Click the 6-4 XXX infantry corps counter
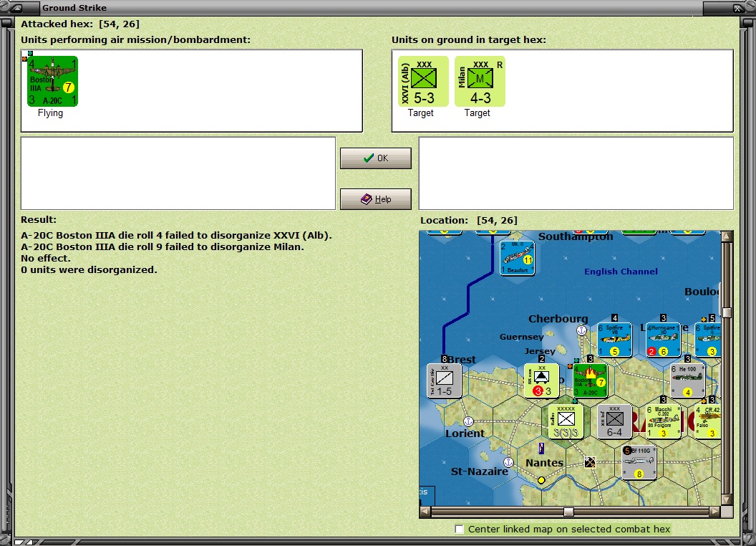The image size is (756, 546). pos(614,421)
